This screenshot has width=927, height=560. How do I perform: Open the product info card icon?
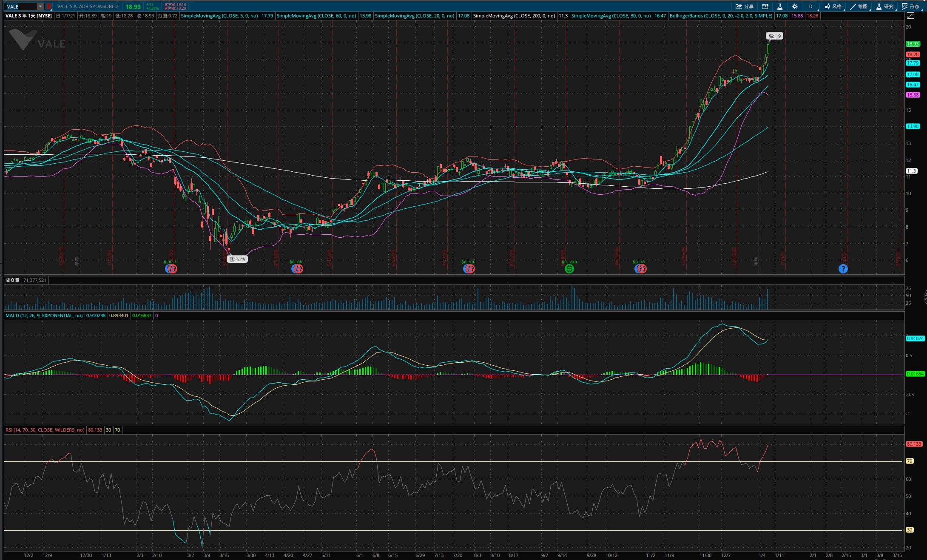765,6
